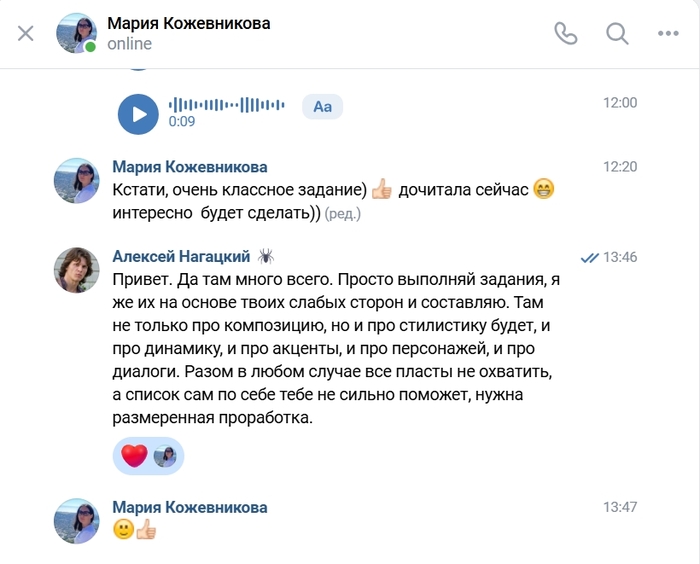Image resolution: width=700 pixels, height=564 pixels.
Task: Click the thumbs-up emoji in 12:20 message
Action: [381, 189]
